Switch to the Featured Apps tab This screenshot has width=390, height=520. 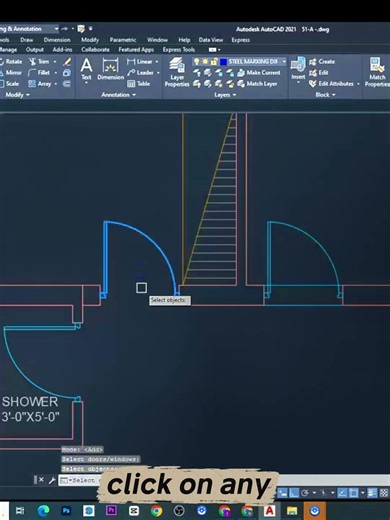click(136, 50)
